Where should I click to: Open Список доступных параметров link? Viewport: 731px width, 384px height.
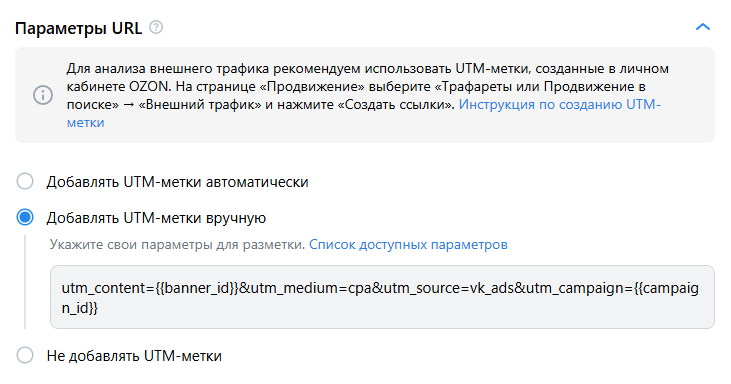point(408,245)
